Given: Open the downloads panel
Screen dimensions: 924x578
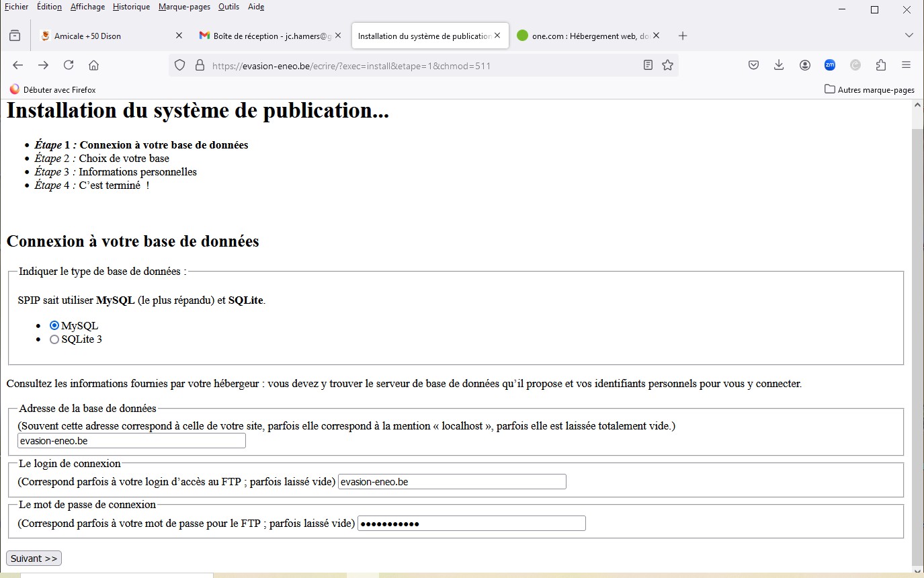Looking at the screenshot, I should tap(779, 65).
